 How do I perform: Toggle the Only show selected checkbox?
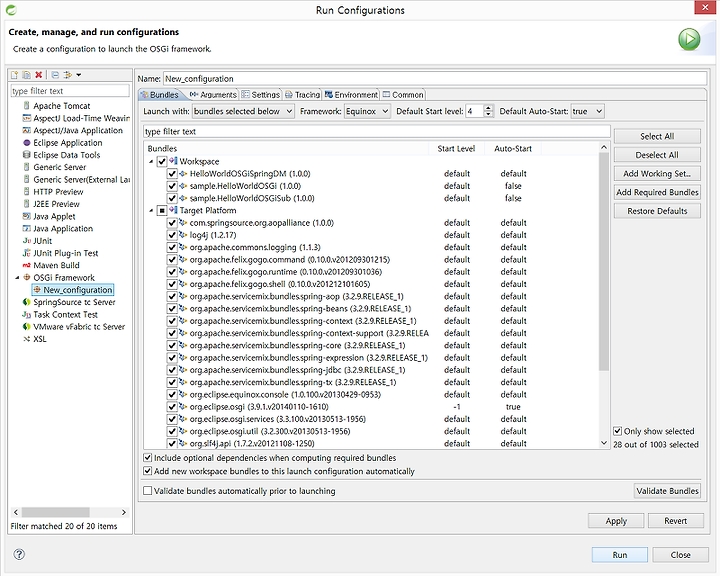618,431
